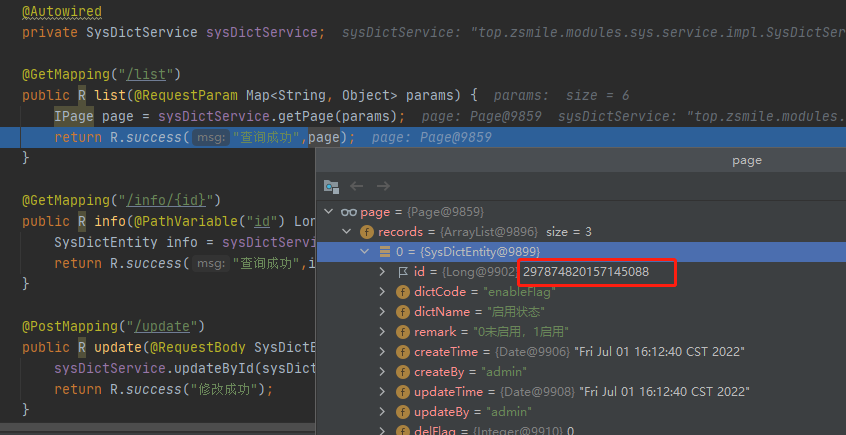Screen dimensions: 846x435
Task: Click the watch glasses icon beside page
Action: point(349,212)
